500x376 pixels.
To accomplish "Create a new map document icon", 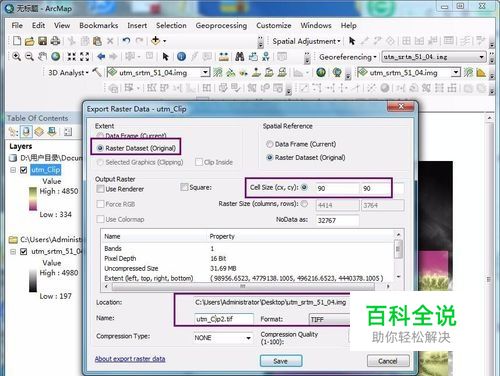I will coord(17,41).
